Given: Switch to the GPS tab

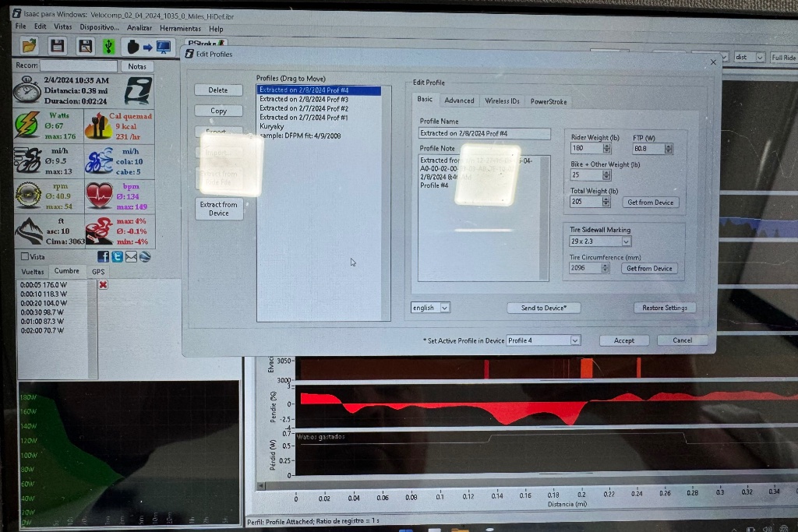Looking at the screenshot, I should click(x=98, y=272).
